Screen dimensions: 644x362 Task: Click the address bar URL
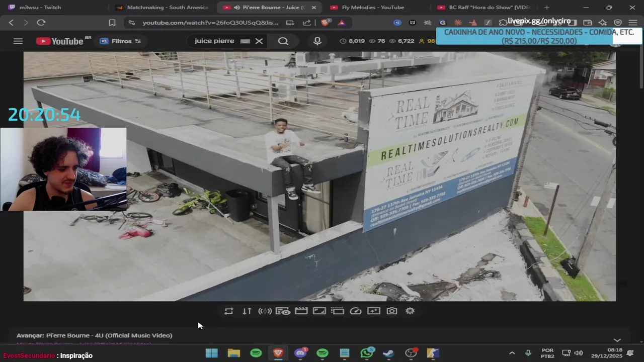point(210,23)
